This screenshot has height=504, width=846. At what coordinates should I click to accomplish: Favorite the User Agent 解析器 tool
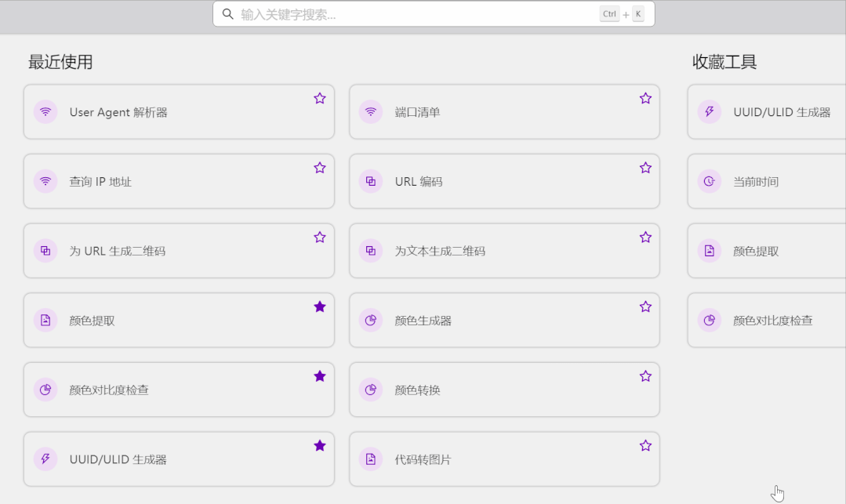click(x=320, y=99)
